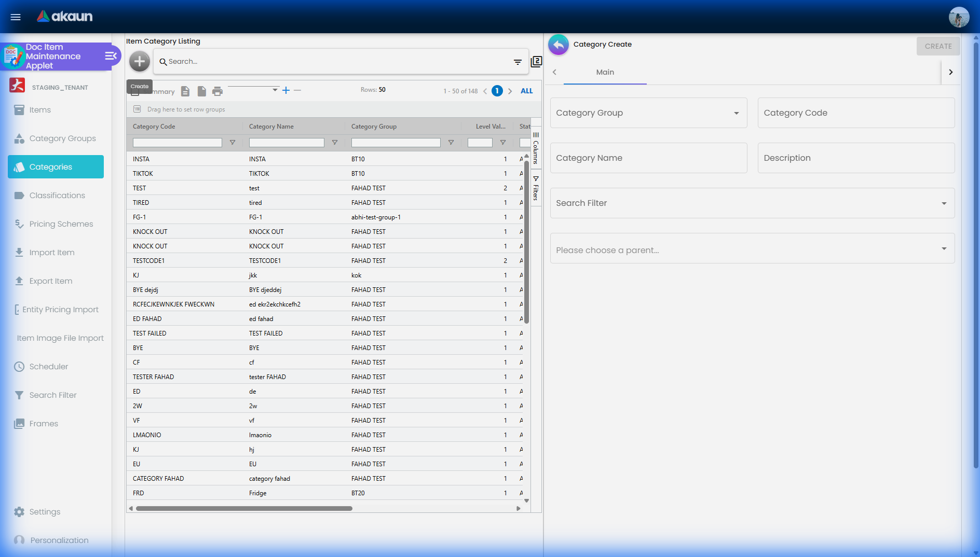This screenshot has height=557, width=980.
Task: Click the round plus Create button
Action: [x=139, y=61]
